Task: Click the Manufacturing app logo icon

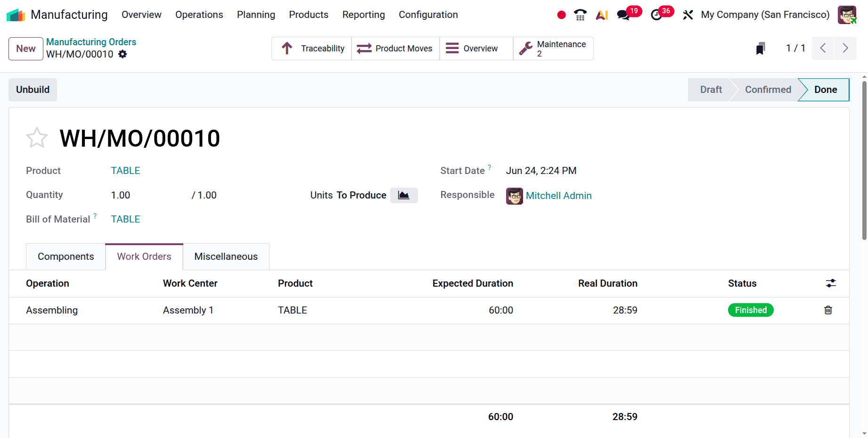Action: (x=16, y=15)
